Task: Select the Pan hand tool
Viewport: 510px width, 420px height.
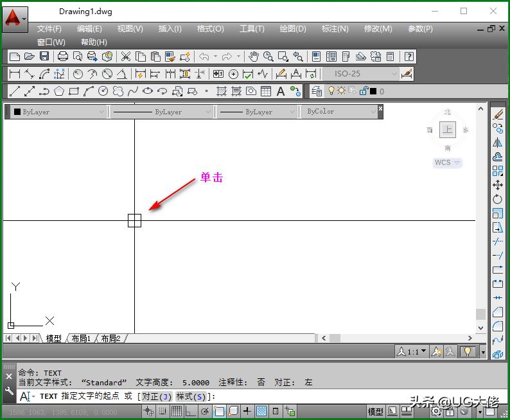Action: pos(254,57)
